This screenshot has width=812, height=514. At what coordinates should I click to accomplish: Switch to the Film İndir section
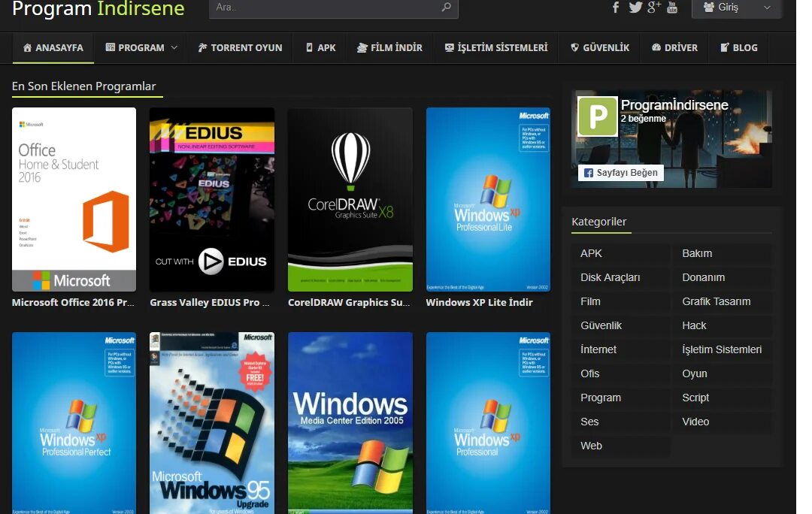point(389,47)
